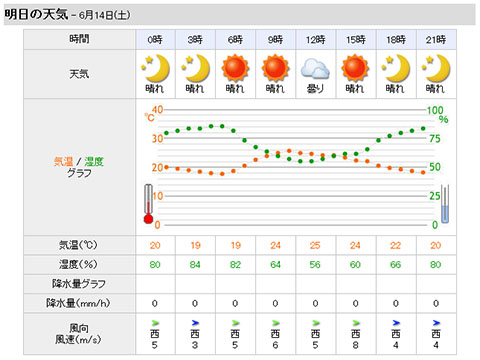Click the 100 % axis label
This screenshot has width=480, height=360.
click(435, 110)
